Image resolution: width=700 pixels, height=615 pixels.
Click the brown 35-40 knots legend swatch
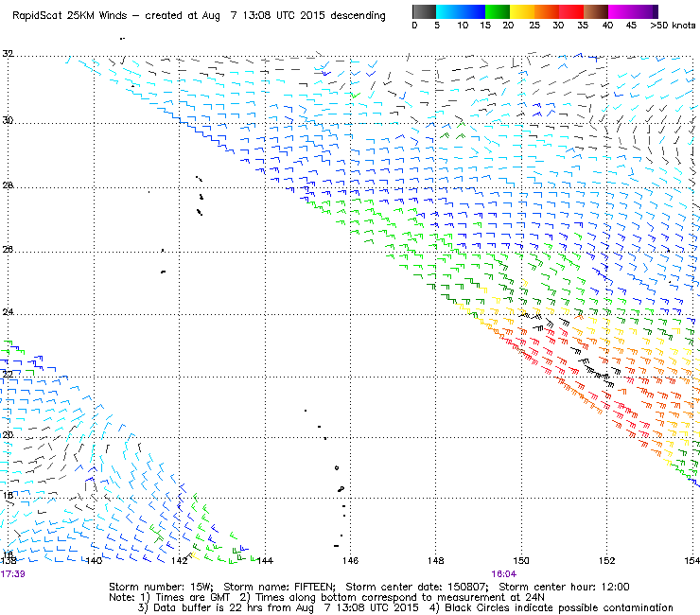(x=596, y=11)
